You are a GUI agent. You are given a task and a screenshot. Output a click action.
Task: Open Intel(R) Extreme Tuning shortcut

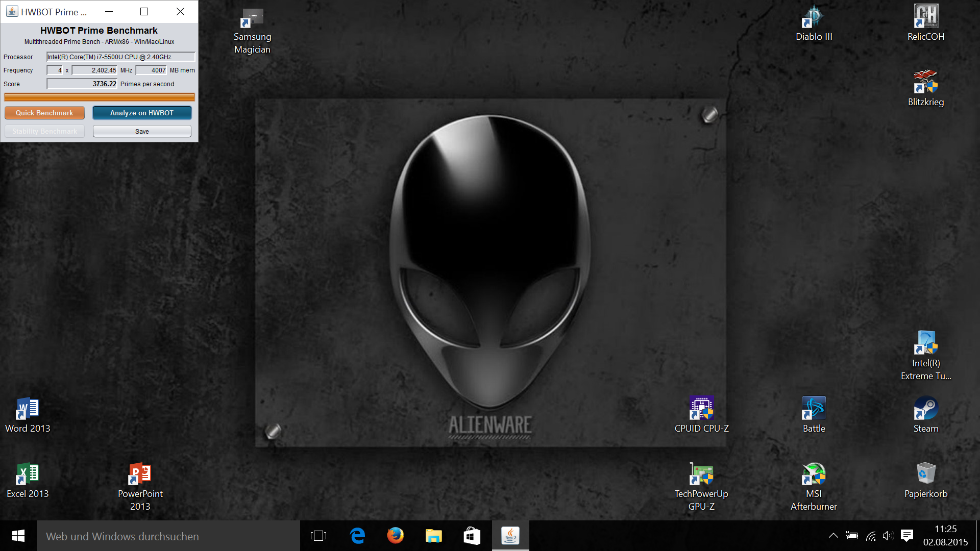coord(925,356)
